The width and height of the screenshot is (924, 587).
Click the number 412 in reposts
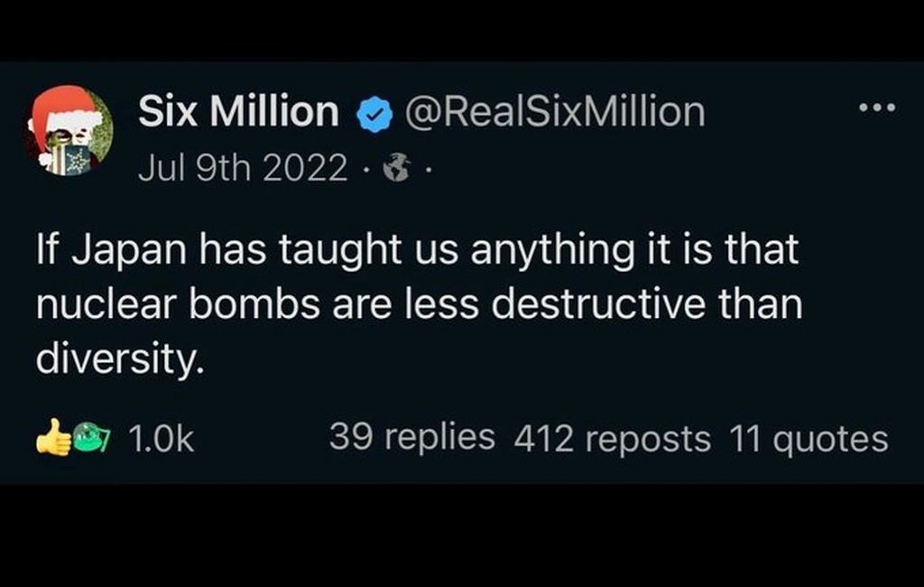point(545,439)
